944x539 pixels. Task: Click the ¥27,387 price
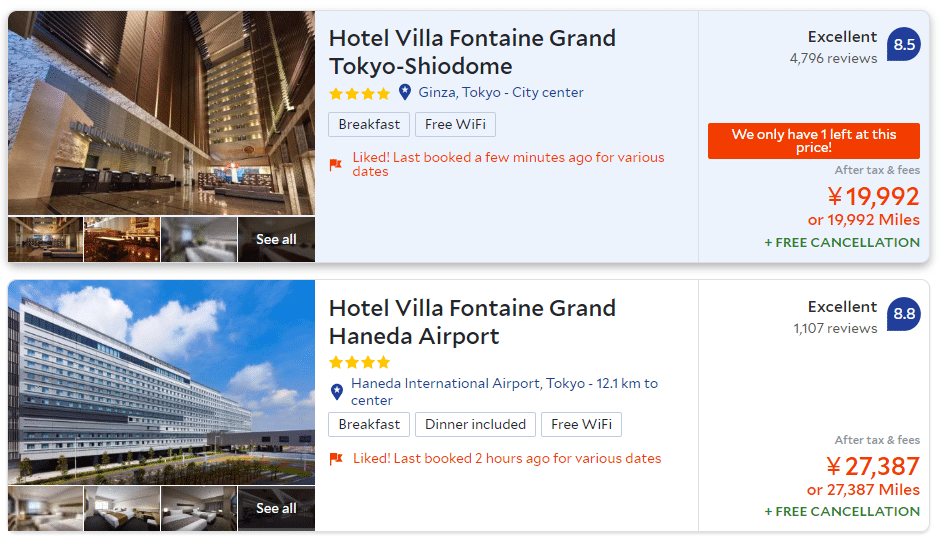tap(872, 467)
